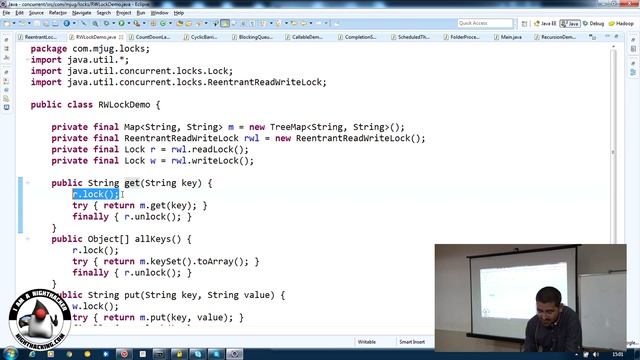
Task: Close the RWLockDemo.java tab
Action: [x=121, y=37]
